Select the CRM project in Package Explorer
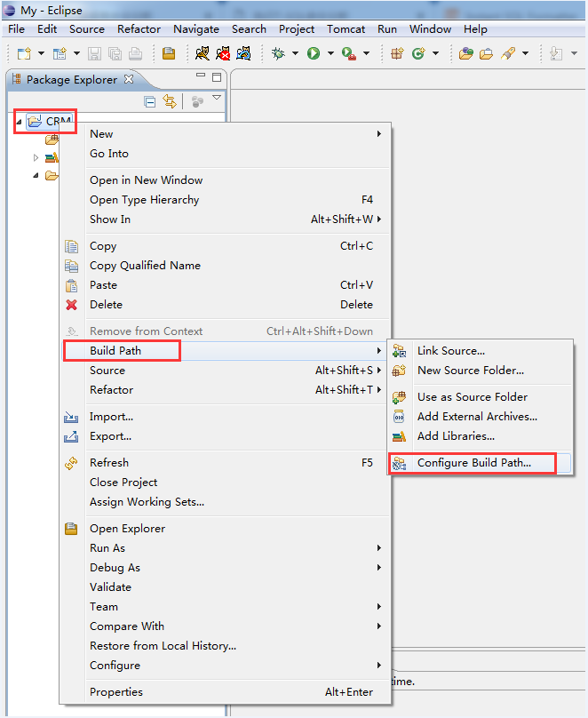Image resolution: width=588 pixels, height=718 pixels. (50, 122)
